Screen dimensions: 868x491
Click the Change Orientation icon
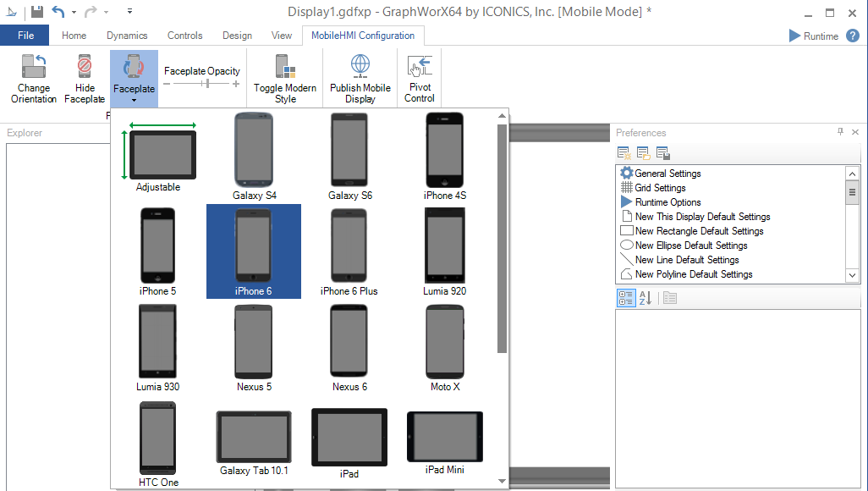[34, 67]
